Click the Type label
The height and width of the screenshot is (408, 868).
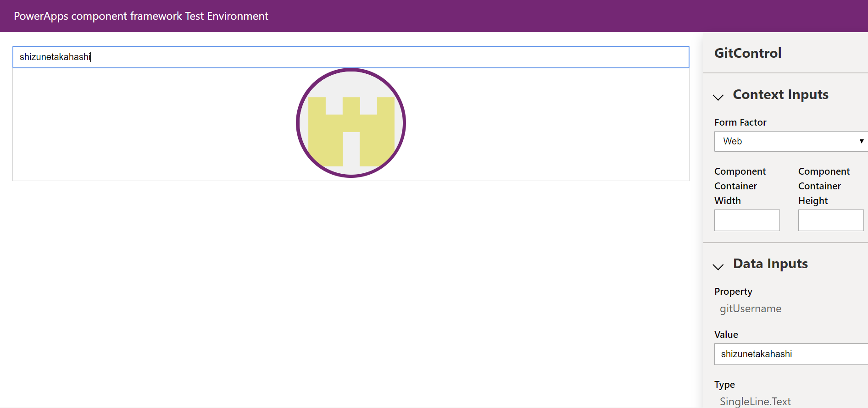(724, 385)
